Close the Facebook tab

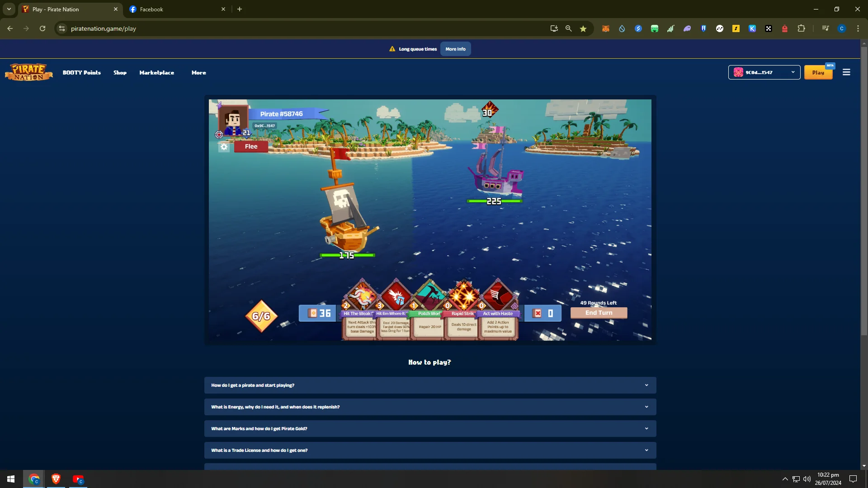[223, 9]
